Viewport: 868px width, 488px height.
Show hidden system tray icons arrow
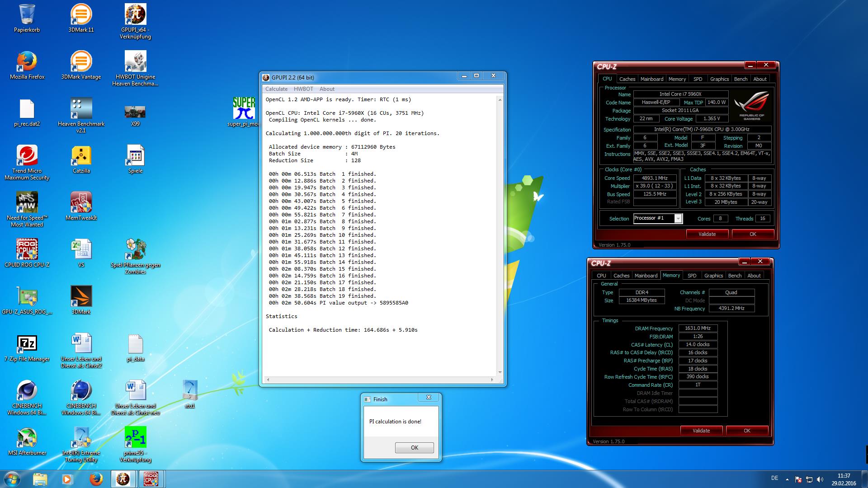pos(787,479)
